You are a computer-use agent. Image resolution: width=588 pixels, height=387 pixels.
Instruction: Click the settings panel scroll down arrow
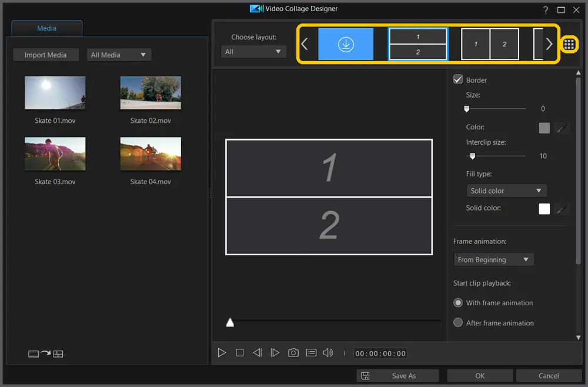point(578,338)
